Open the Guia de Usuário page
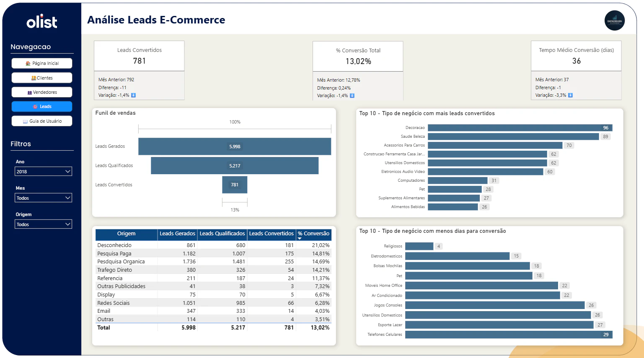The width and height of the screenshot is (644, 358). [42, 121]
